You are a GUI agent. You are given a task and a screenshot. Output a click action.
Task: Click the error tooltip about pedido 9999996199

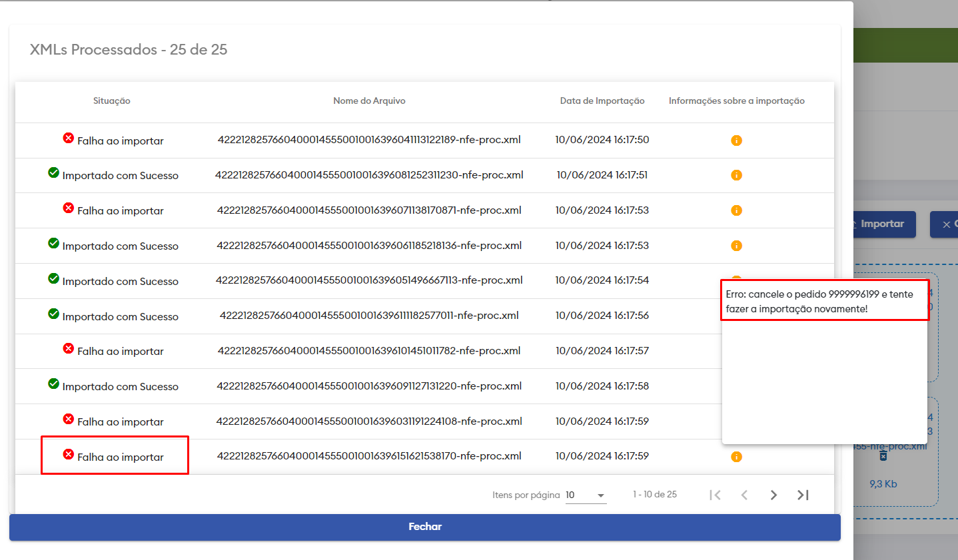(x=824, y=301)
